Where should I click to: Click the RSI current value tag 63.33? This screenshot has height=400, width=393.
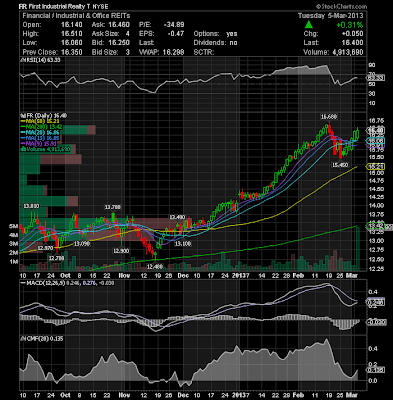tap(376, 78)
